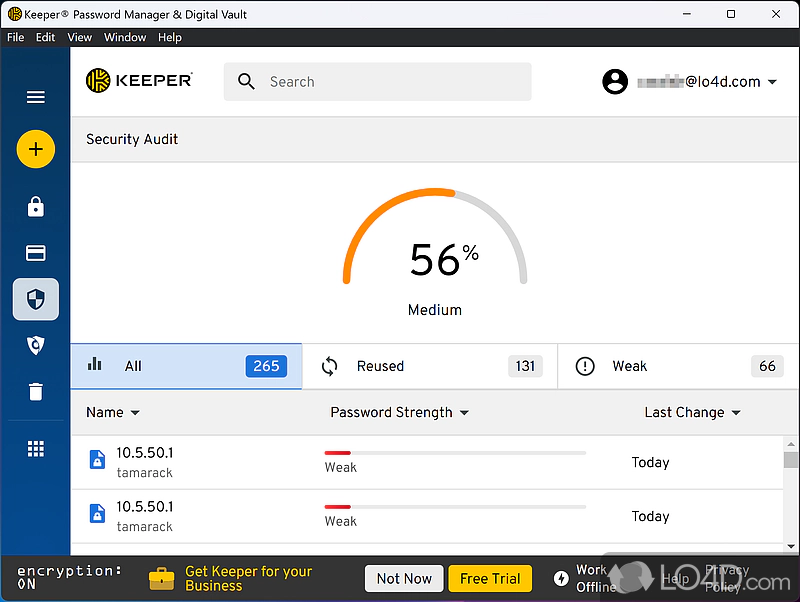Viewport: 800px width, 602px height.
Task: Click the Search input field
Action: pyautogui.click(x=390, y=82)
